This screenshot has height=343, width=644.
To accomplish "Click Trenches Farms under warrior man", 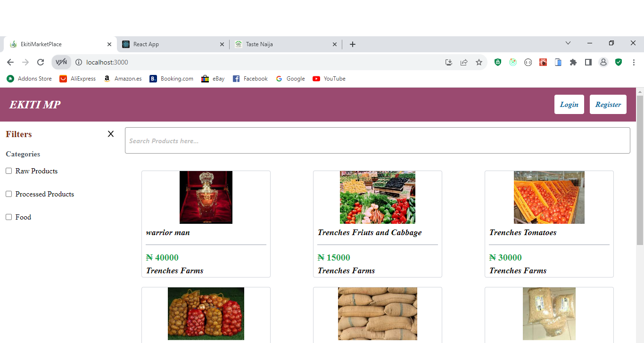I will pyautogui.click(x=174, y=271).
